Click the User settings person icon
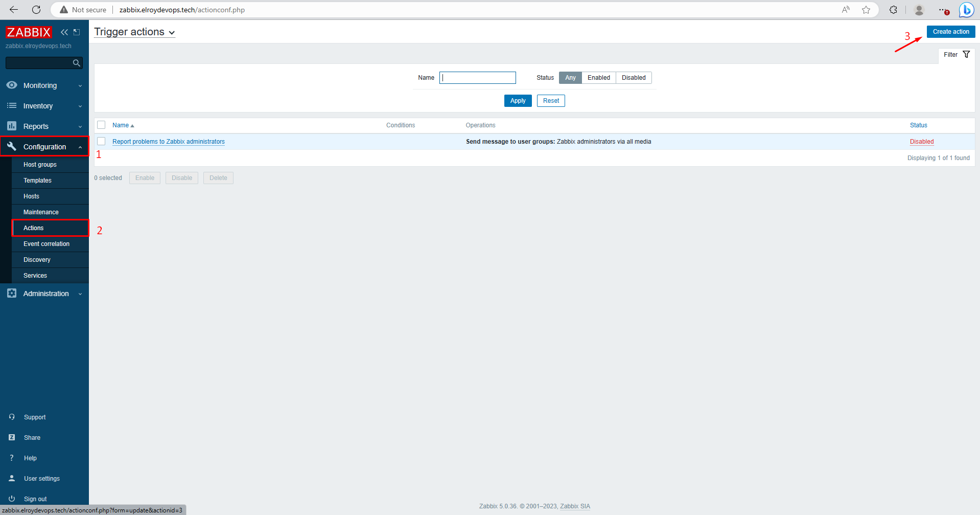The height and width of the screenshot is (515, 980). point(12,478)
